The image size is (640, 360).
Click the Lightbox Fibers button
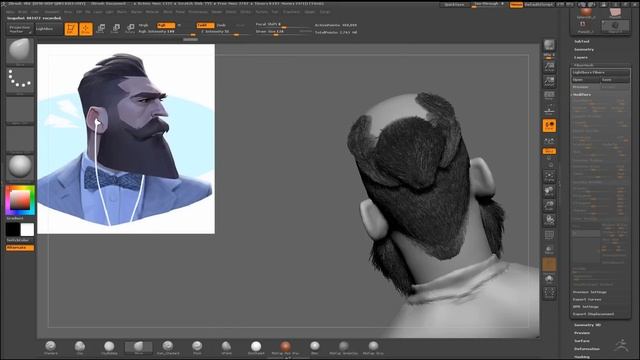600,72
